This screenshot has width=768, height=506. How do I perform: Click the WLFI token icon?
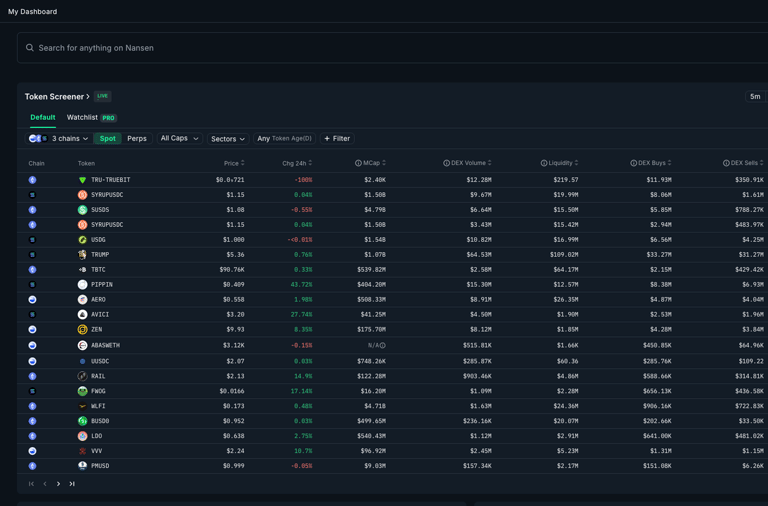click(82, 406)
